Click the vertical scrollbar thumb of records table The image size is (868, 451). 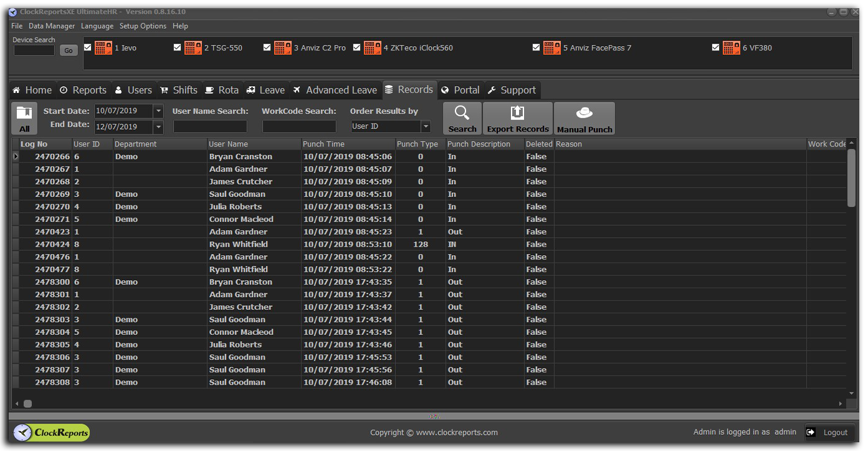coord(851,178)
